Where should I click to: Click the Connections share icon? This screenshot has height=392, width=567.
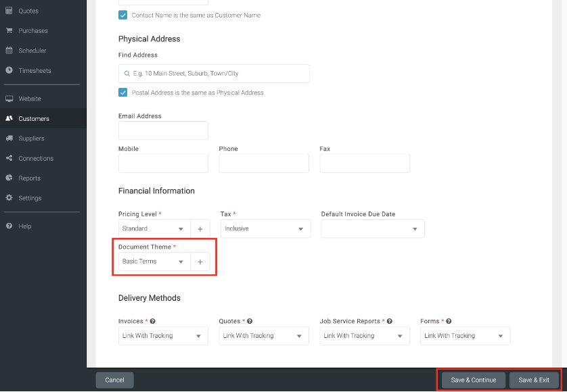[9, 158]
